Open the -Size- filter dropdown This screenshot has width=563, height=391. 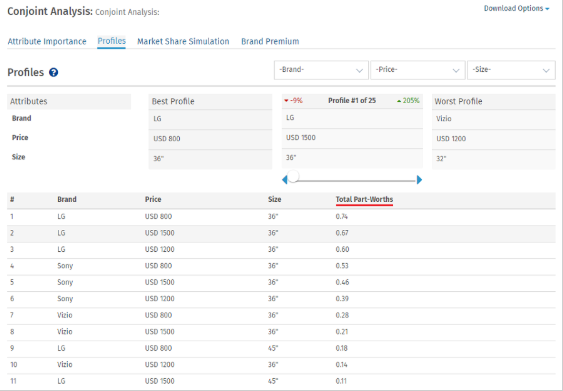(511, 70)
